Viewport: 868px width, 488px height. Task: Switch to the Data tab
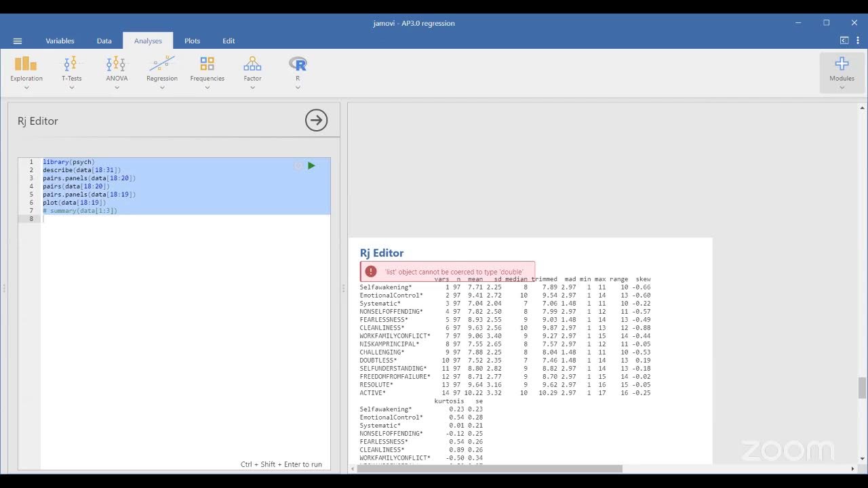tap(104, 41)
